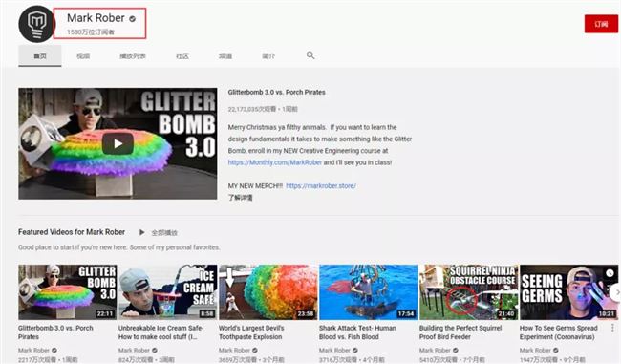Click the watch-later clock on Seeing Germs thumbnail
621x364 pixels.
point(610,273)
